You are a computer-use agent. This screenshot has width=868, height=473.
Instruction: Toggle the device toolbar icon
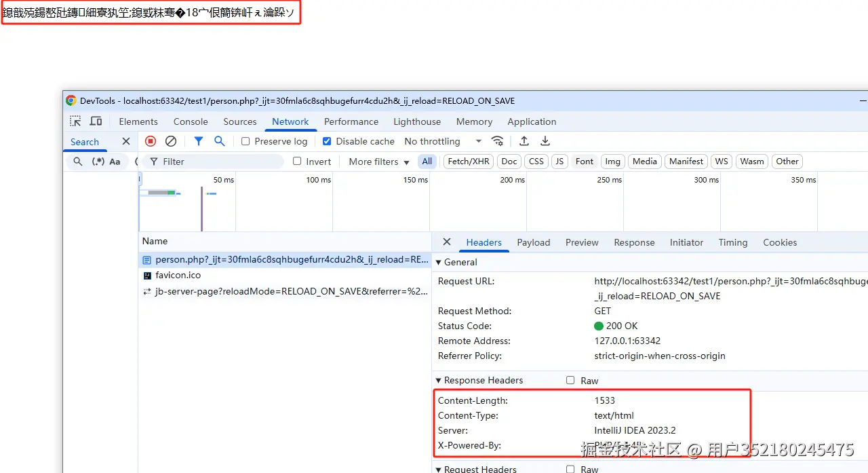[96, 121]
